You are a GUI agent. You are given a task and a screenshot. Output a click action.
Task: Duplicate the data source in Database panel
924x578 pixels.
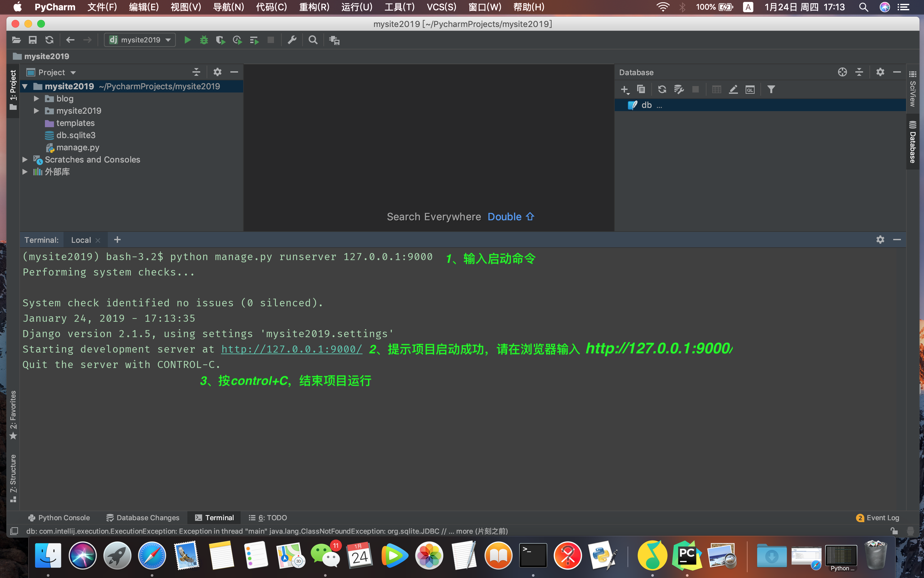point(641,89)
